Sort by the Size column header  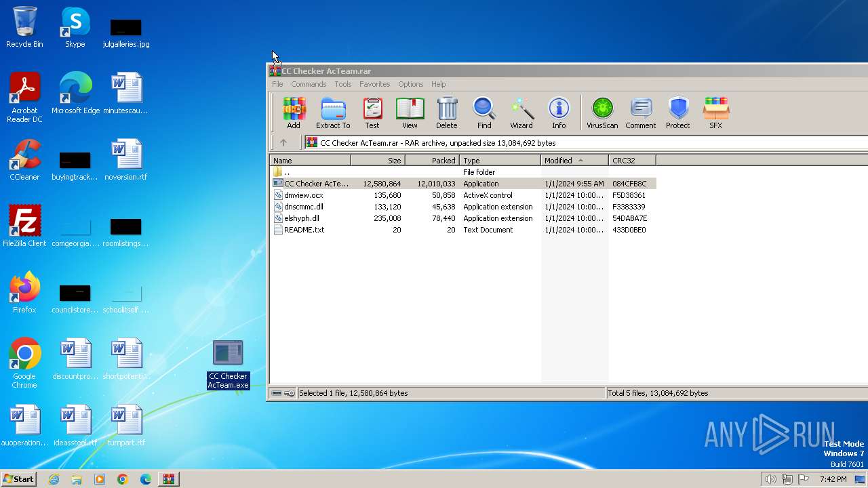[x=378, y=161]
